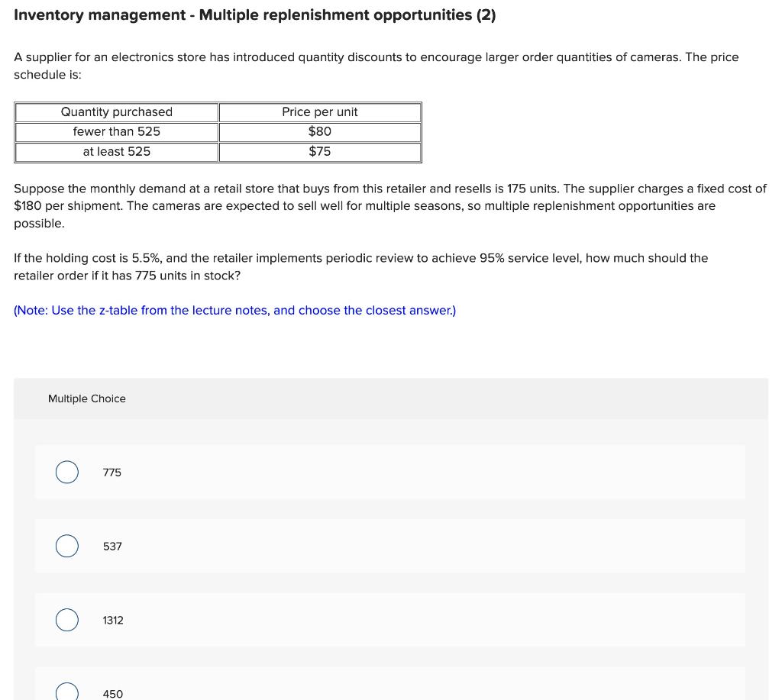
Task: Click the answer option labeled 775
Action: (x=111, y=472)
